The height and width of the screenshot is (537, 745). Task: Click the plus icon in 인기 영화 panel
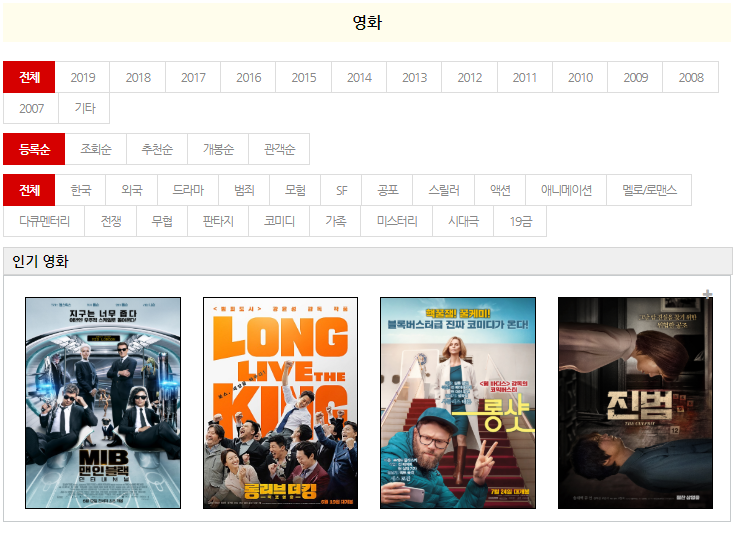[x=707, y=294]
